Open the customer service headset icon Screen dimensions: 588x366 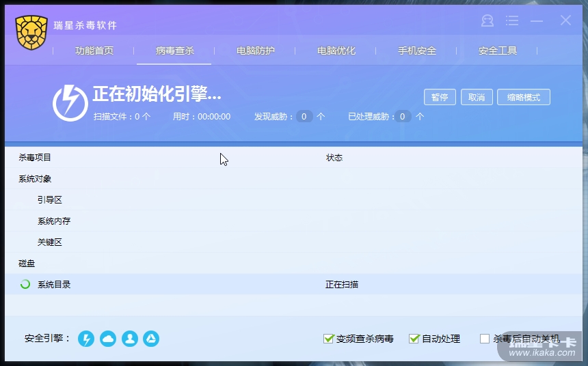(487, 20)
